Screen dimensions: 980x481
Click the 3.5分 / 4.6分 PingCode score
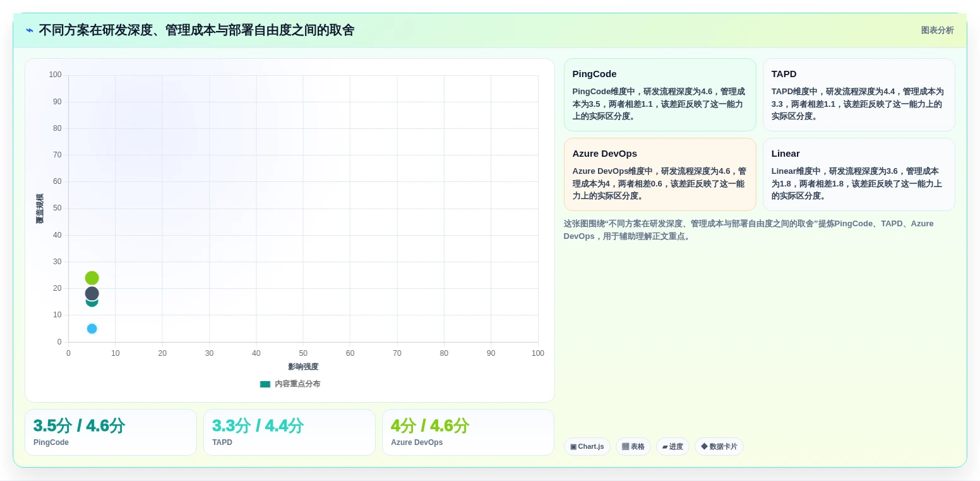79,426
